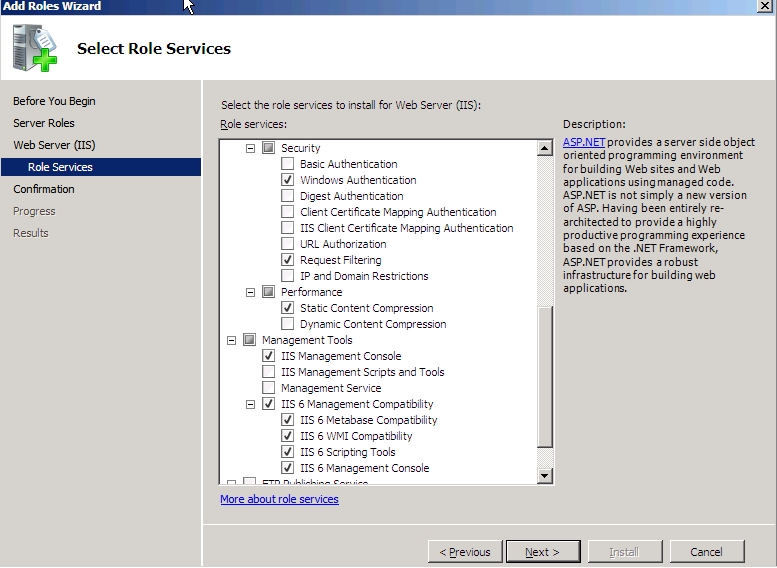Go to Before You Begin step
777x568 pixels.
54,101
